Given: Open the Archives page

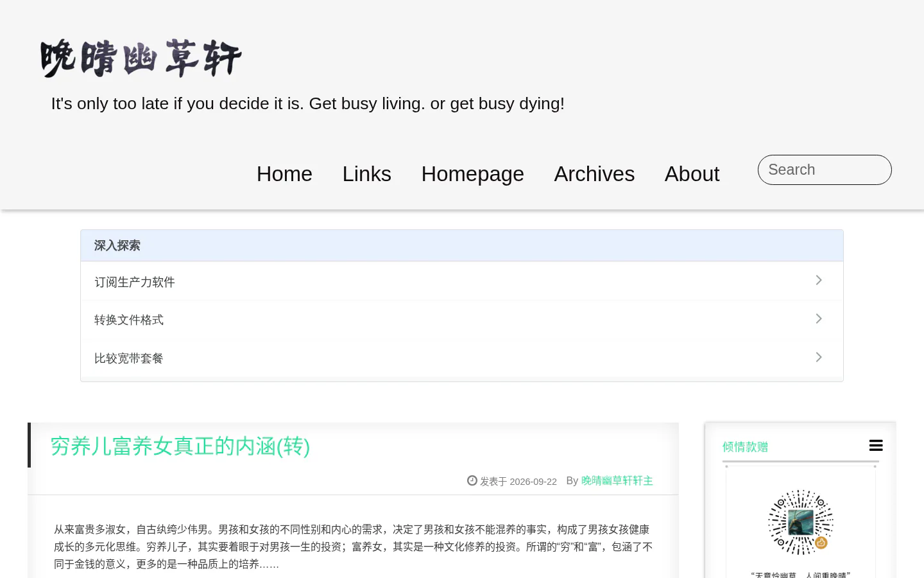Looking at the screenshot, I should [x=594, y=174].
